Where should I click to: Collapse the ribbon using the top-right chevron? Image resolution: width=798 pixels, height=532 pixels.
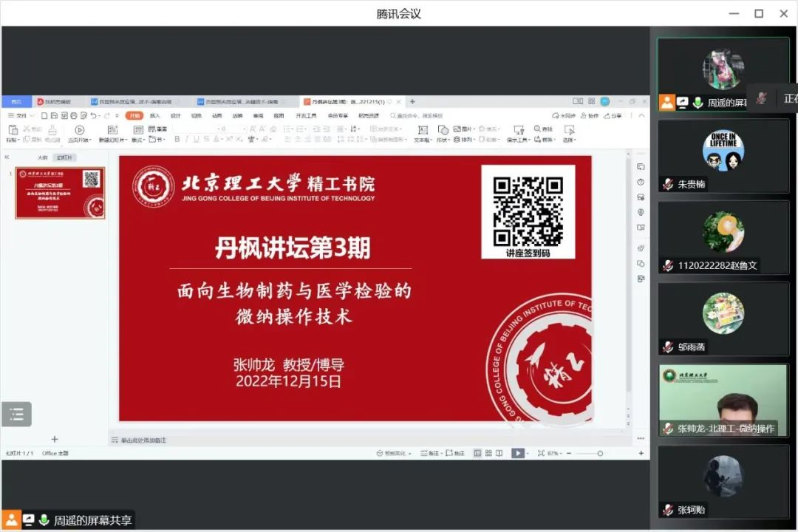click(x=640, y=116)
